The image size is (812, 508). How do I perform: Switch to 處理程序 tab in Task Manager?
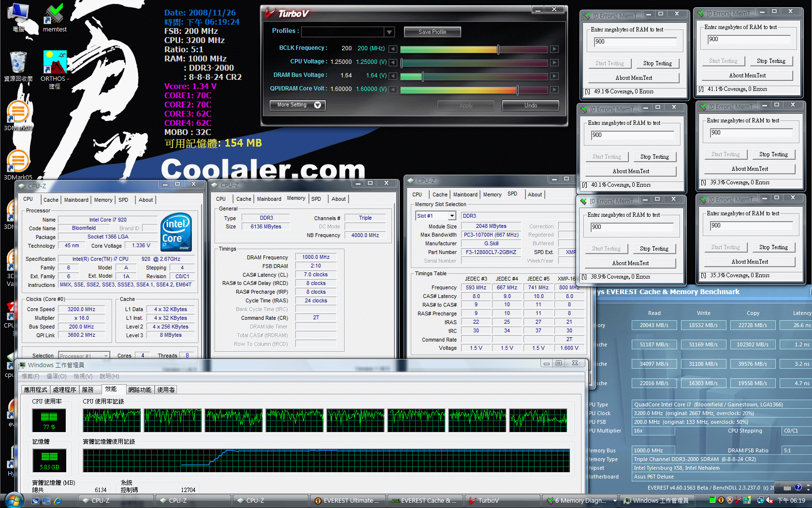(64, 389)
